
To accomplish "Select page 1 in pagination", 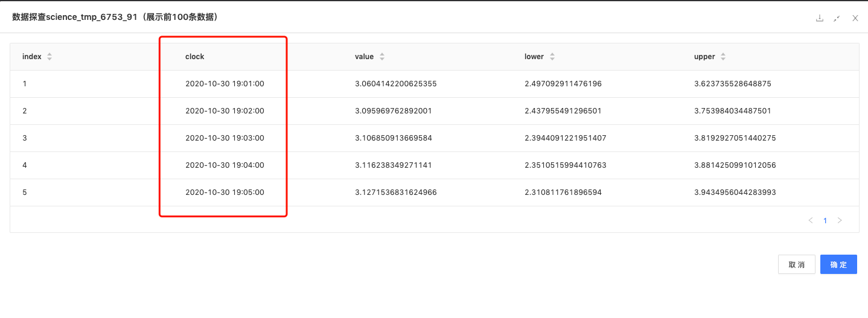I will [825, 220].
